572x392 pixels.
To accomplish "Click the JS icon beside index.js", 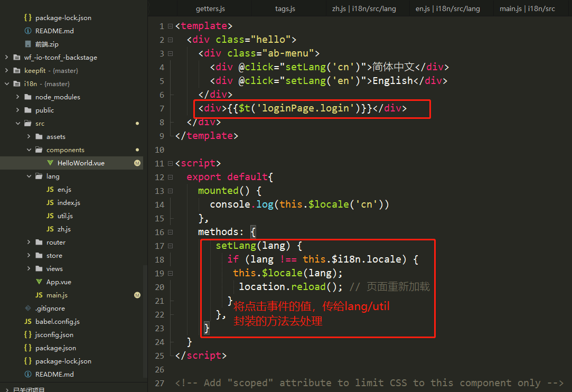I will pyautogui.click(x=50, y=202).
